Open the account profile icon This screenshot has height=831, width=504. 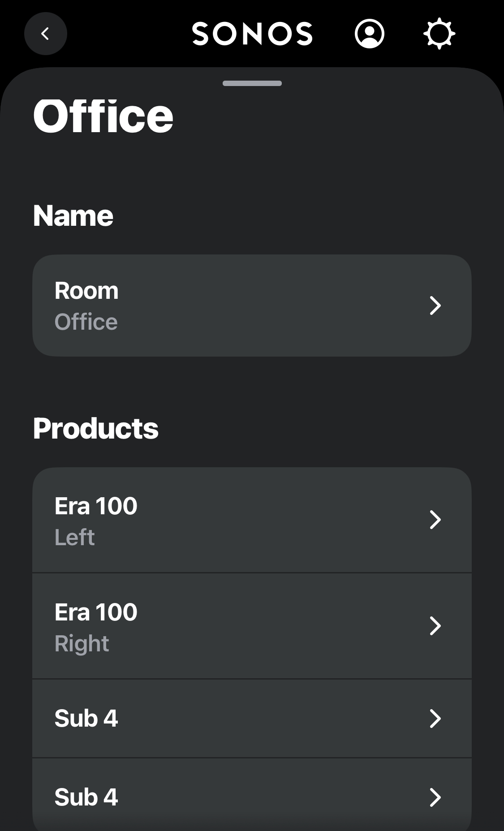click(369, 34)
